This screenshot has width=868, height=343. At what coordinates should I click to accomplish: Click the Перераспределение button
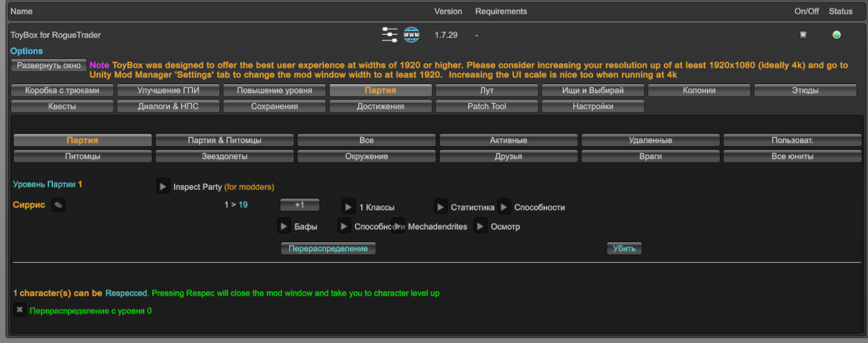(x=328, y=248)
